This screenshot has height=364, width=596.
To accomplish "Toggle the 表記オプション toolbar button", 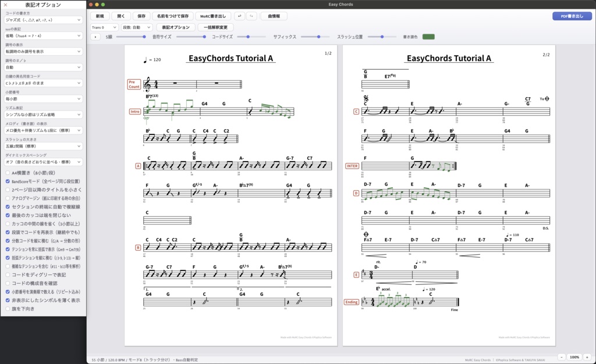I will pyautogui.click(x=176, y=27).
